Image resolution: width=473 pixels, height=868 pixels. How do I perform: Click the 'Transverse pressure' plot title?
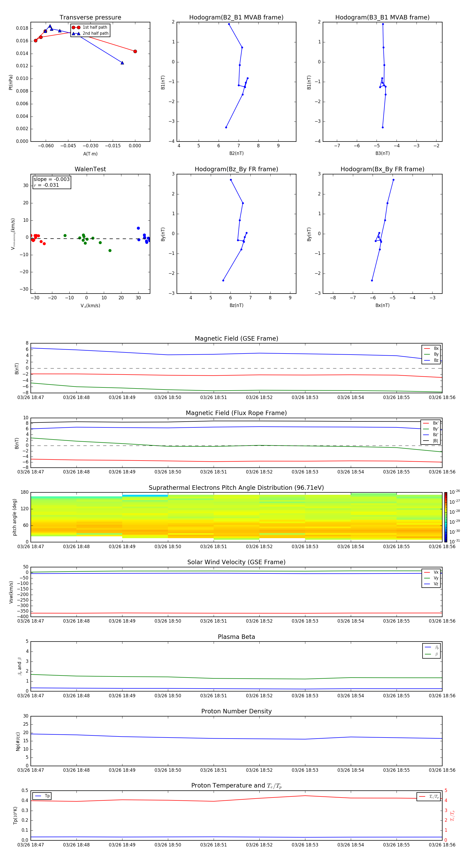[x=90, y=18]
